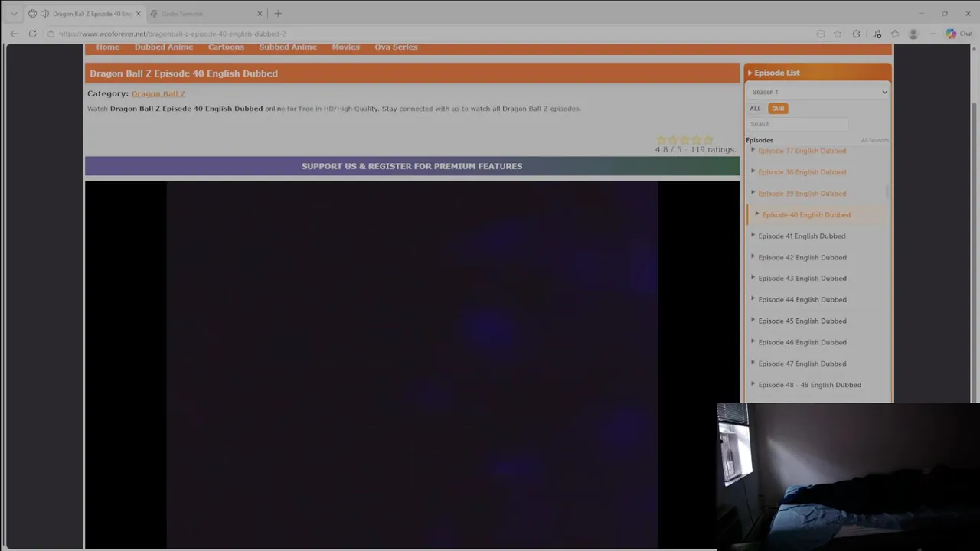Click the webcam overlay thumbnail
The image size is (980, 551).
848,477
